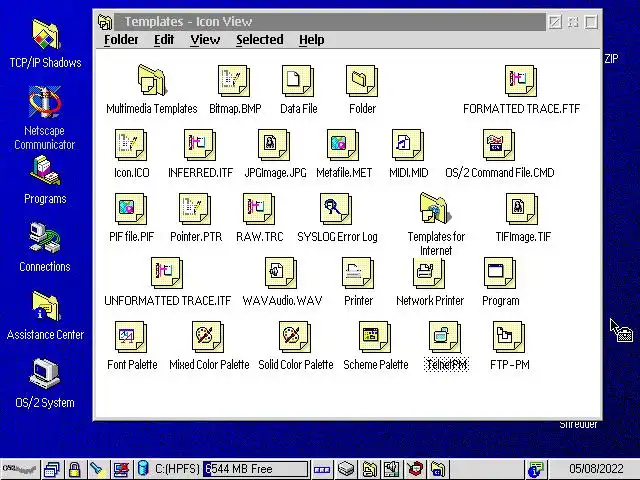Select the Folder template icon
Viewport: 640px width, 480px height.
click(x=362, y=80)
